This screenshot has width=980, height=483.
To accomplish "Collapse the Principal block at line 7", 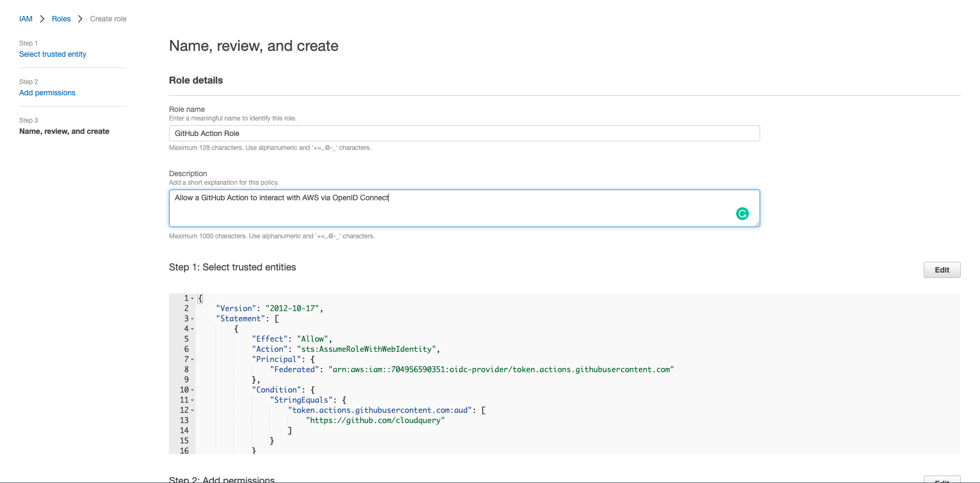I will (193, 360).
